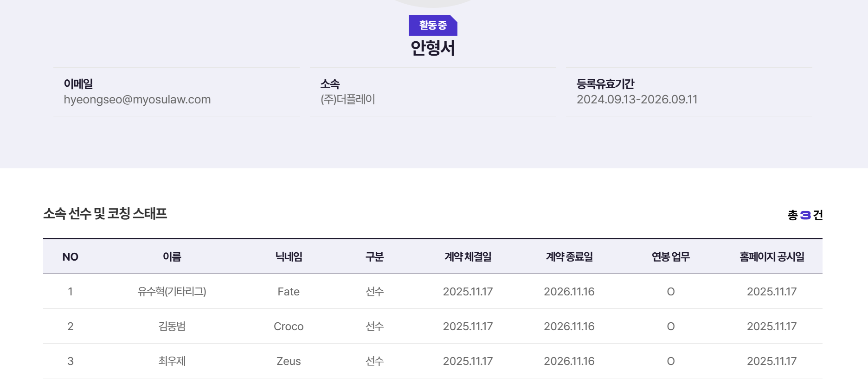Screen dimensions: 868x390
Task: Click the email address hyeongseo@myosulaw.com
Action: tap(137, 100)
